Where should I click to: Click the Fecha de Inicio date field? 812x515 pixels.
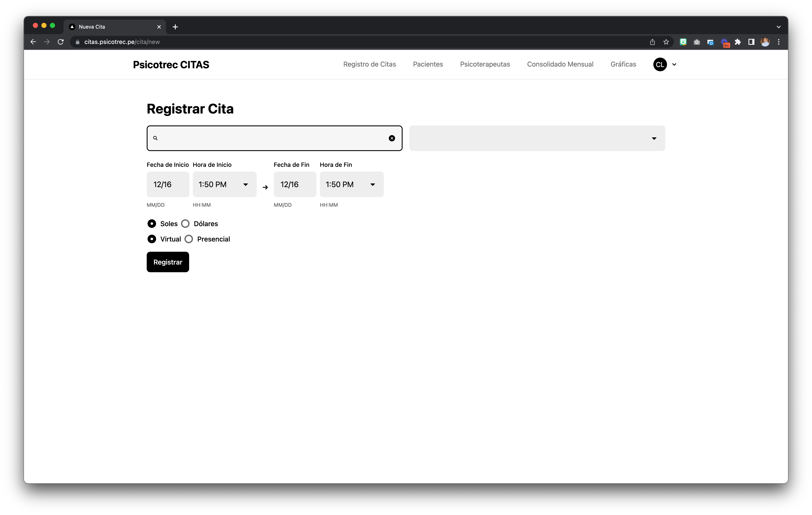pyautogui.click(x=168, y=184)
